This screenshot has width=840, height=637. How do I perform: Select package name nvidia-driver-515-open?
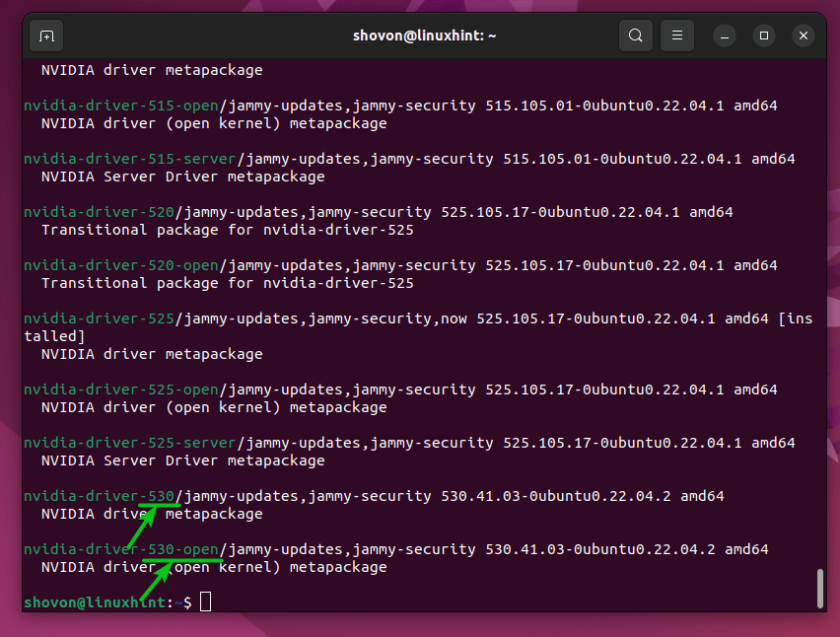point(121,106)
